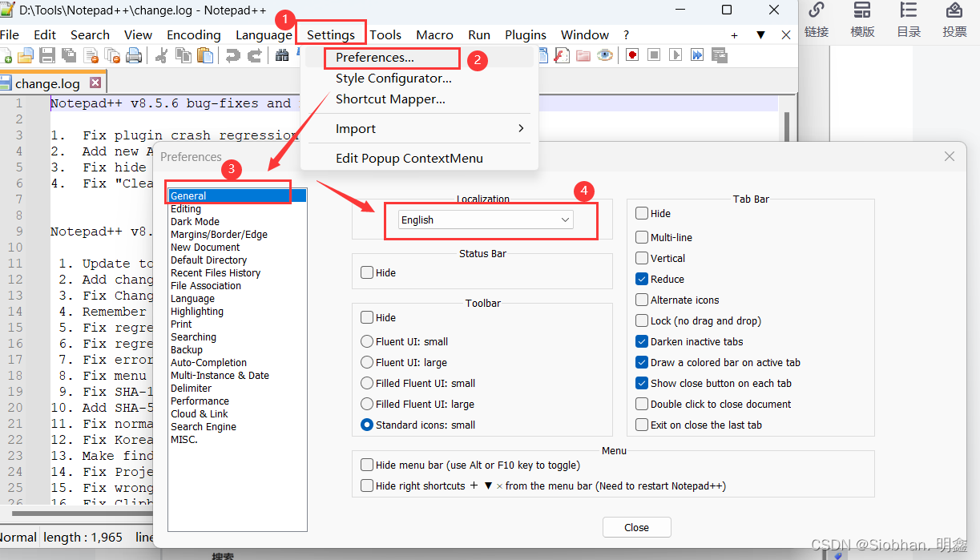Uncheck Draw a colored bar on active tab
This screenshot has height=560, width=980.
642,362
